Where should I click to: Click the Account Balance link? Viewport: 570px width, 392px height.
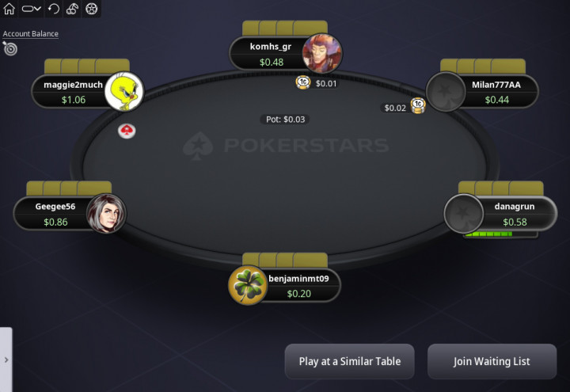pos(31,34)
